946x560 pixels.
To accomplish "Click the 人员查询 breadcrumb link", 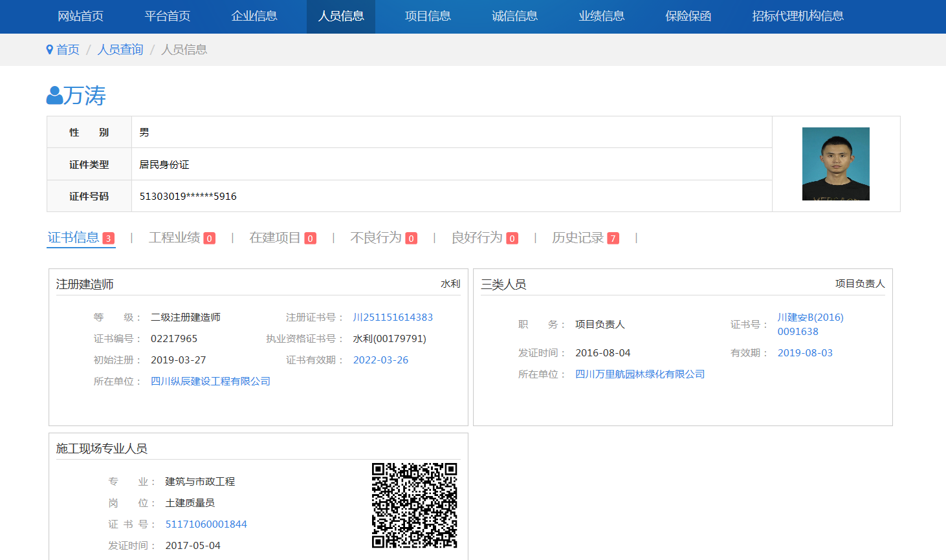I will (x=120, y=50).
